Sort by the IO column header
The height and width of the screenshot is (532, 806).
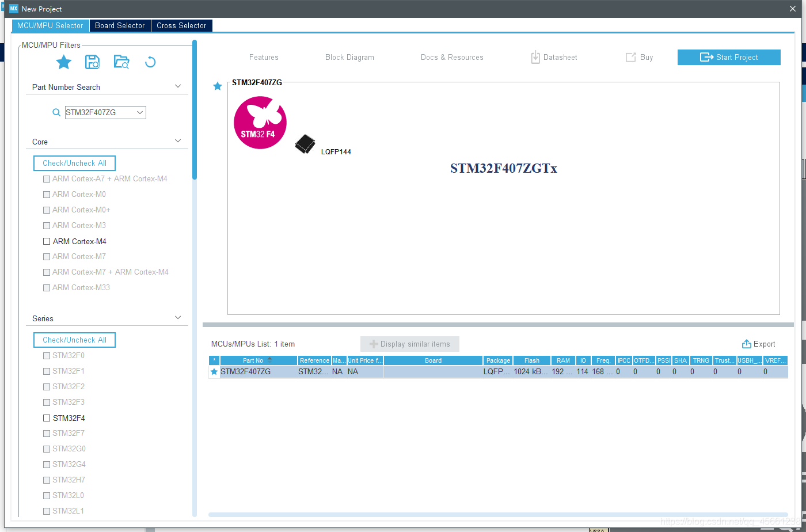[583, 360]
